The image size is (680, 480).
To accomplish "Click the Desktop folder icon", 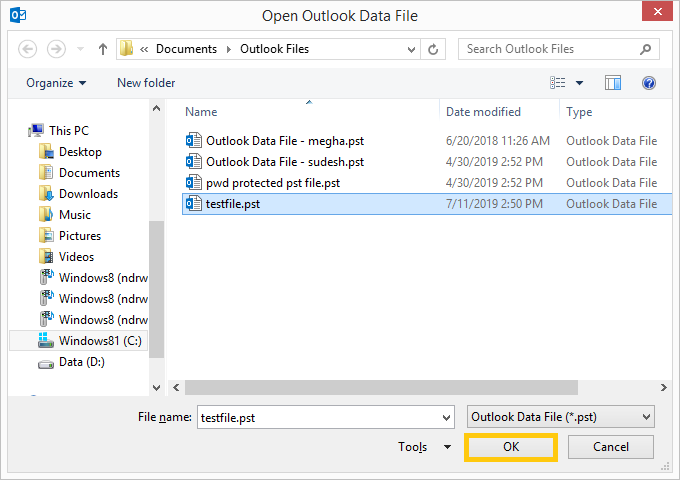I will click(x=46, y=151).
